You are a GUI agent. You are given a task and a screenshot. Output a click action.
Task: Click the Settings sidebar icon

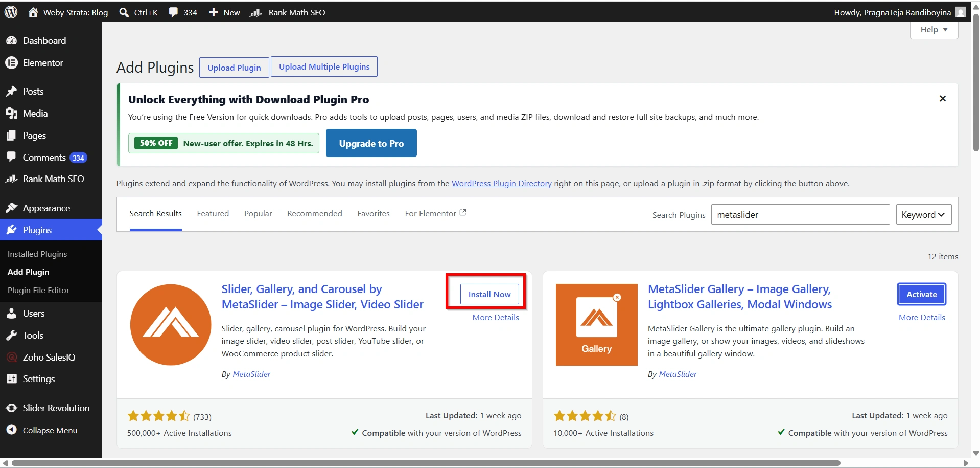pos(11,378)
